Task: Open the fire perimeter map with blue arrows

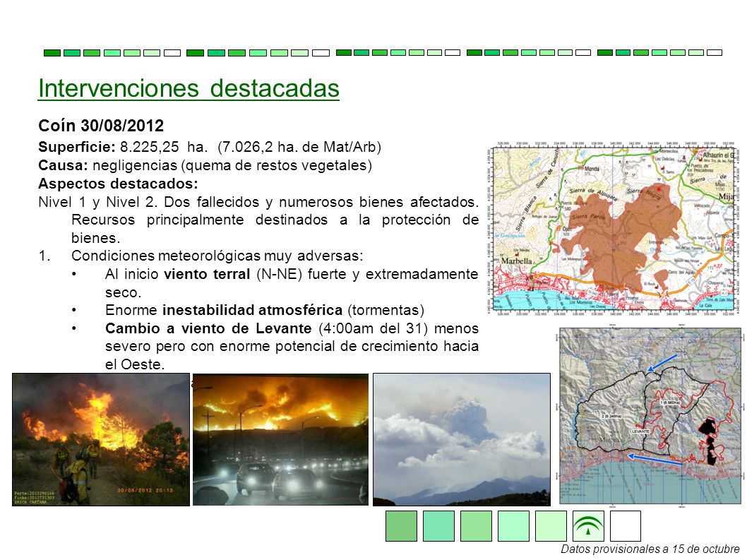Action: (x=650, y=416)
